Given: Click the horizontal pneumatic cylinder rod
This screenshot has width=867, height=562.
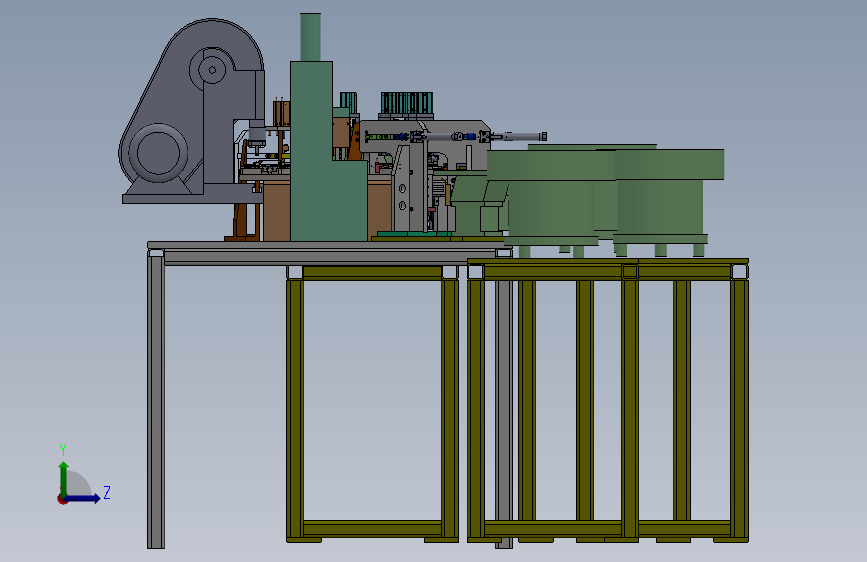Looking at the screenshot, I should (x=518, y=136).
